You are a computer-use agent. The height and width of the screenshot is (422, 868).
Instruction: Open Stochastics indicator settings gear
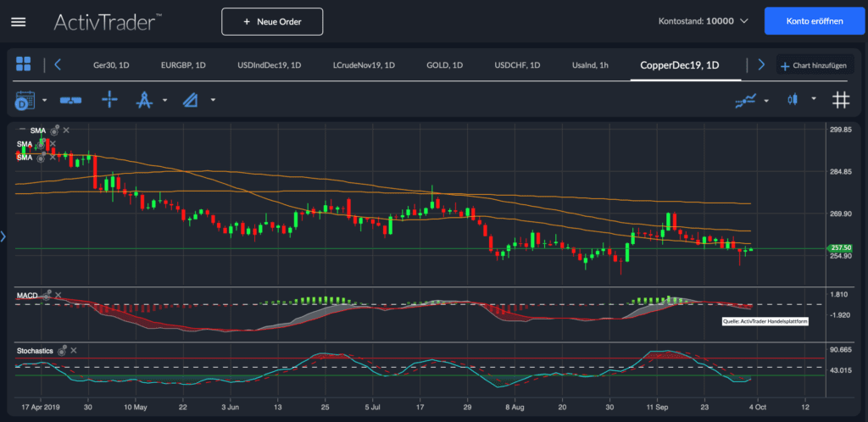(x=62, y=350)
